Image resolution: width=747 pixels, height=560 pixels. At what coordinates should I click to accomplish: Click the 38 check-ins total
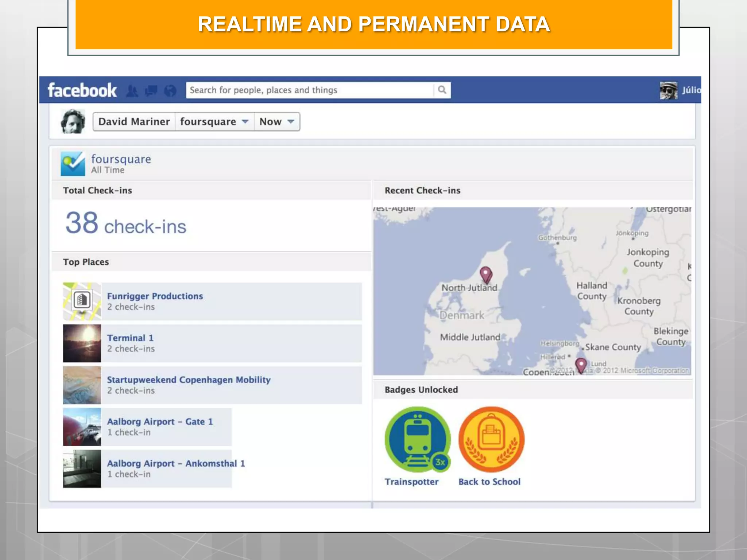126,223
